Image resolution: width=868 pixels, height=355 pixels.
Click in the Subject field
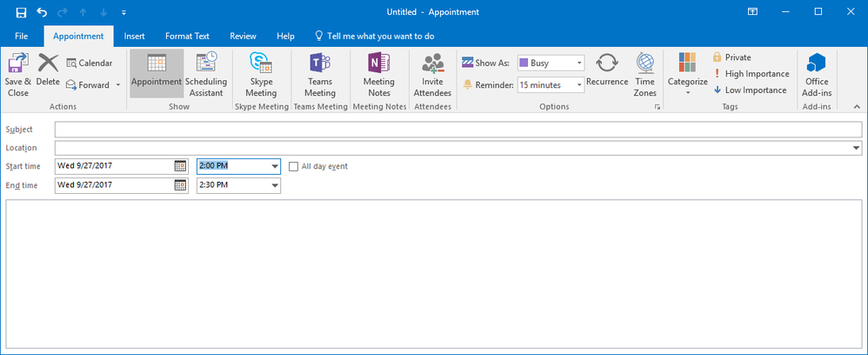tap(458, 129)
